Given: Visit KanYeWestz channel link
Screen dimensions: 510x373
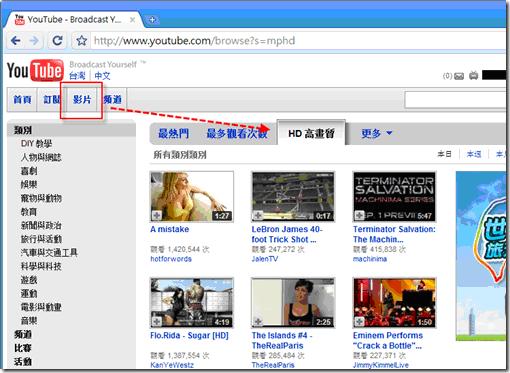Looking at the screenshot, I should [x=172, y=365].
